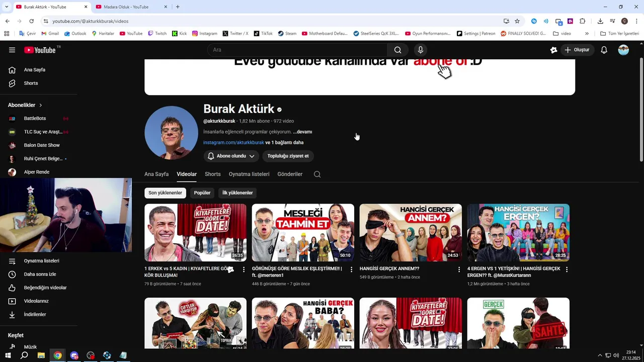
Task: Search within the channel magnifier icon
Action: click(x=317, y=174)
